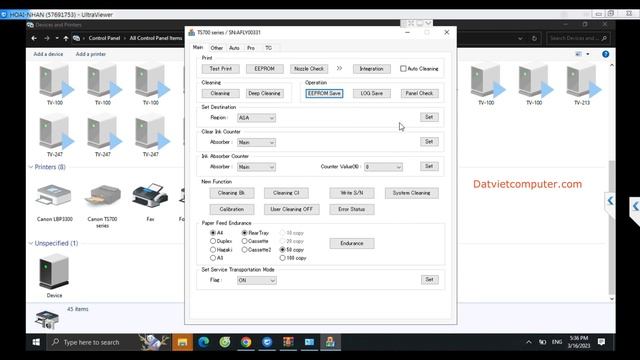Click the ENG language indicator
The width and height of the screenshot is (640, 360).
coord(557,342)
